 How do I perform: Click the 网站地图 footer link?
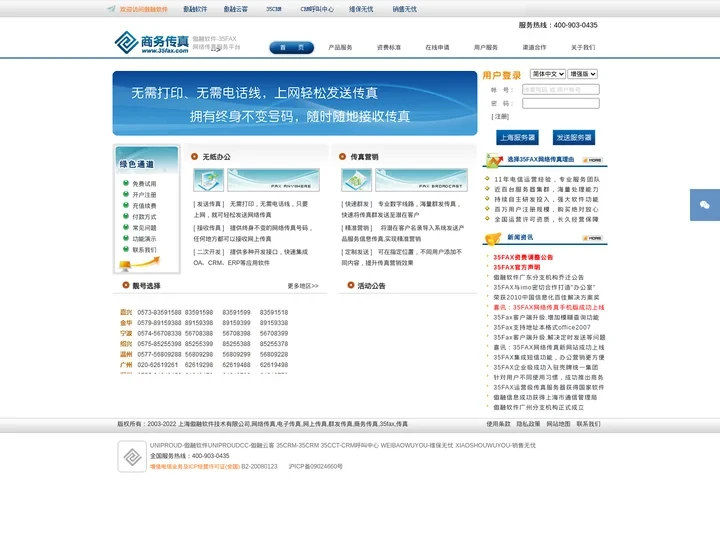coord(558,424)
